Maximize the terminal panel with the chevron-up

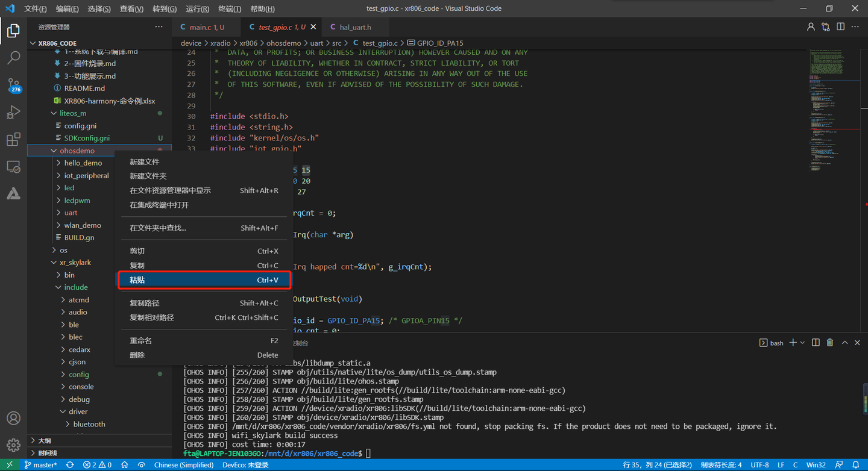pos(845,343)
